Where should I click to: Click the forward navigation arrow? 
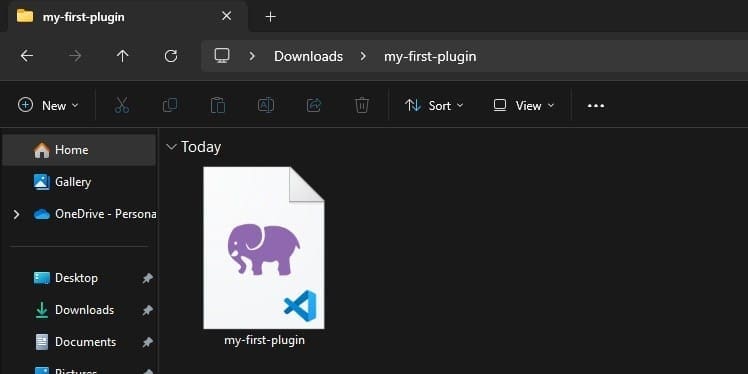pyautogui.click(x=75, y=56)
